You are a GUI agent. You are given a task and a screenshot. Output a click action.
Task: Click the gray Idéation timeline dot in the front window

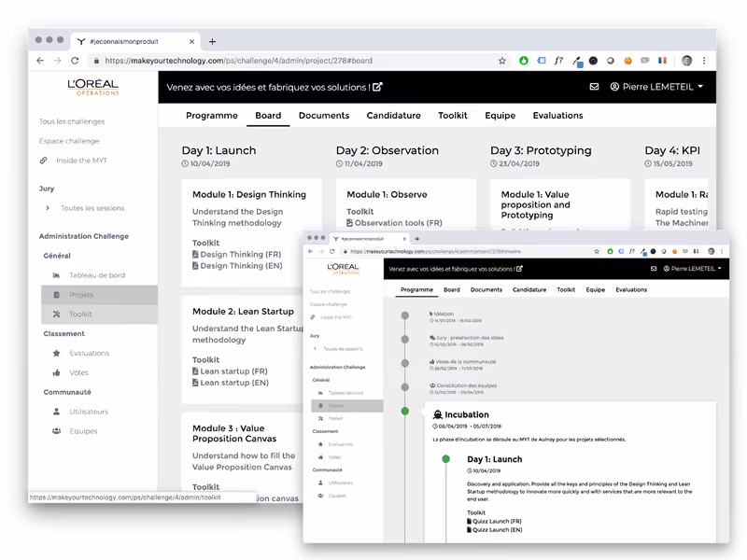pos(405,315)
